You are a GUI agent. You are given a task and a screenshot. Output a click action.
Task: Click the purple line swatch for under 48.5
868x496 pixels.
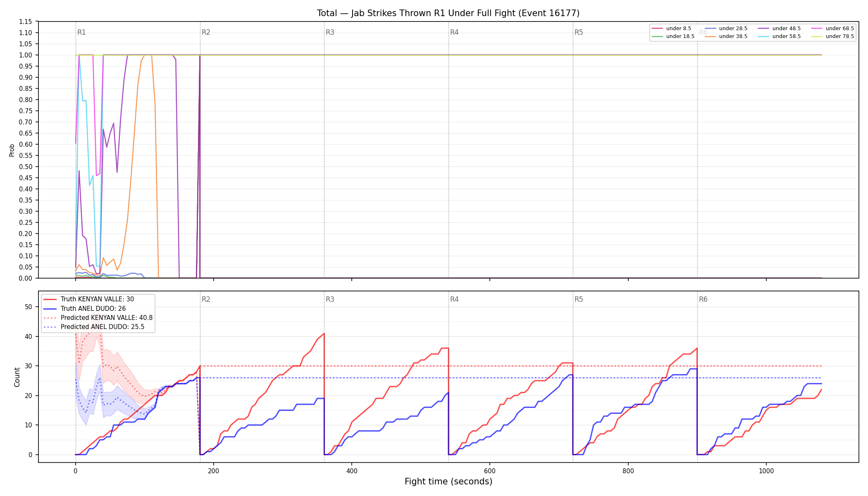tap(764, 29)
